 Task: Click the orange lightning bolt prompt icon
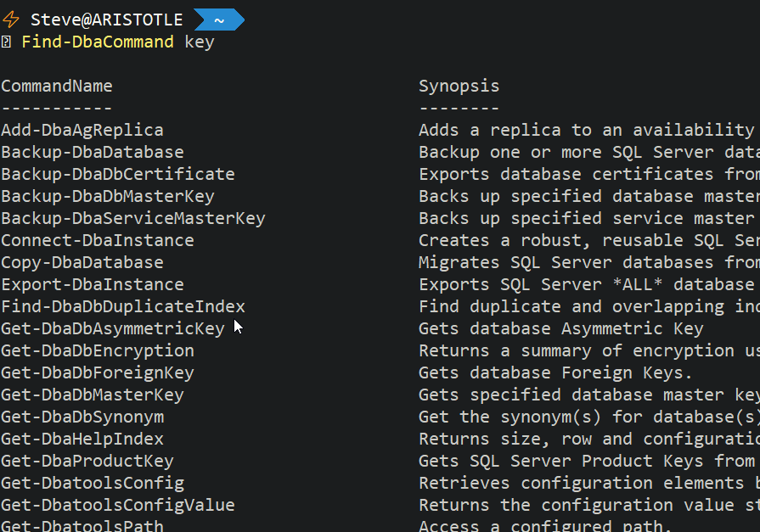tap(12, 20)
